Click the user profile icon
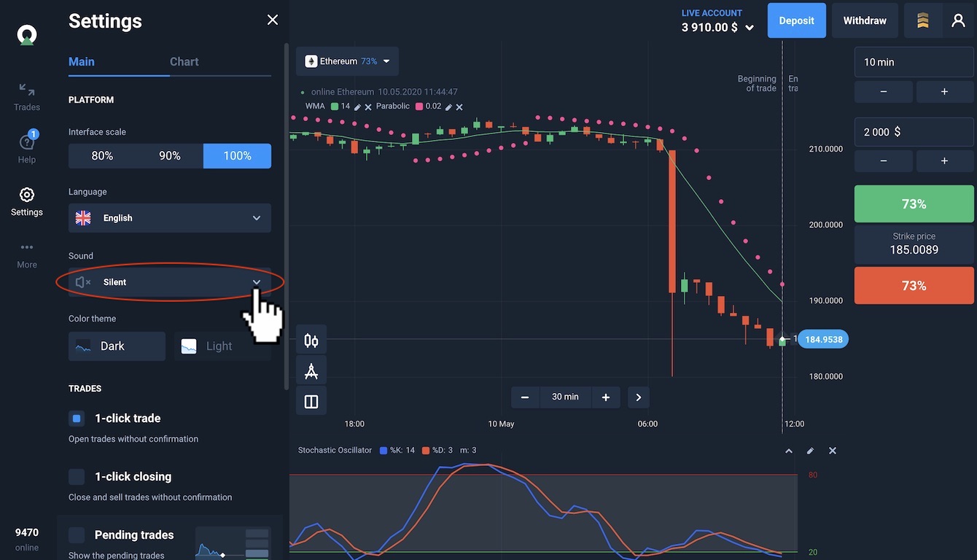Image resolution: width=977 pixels, height=560 pixels. (958, 20)
